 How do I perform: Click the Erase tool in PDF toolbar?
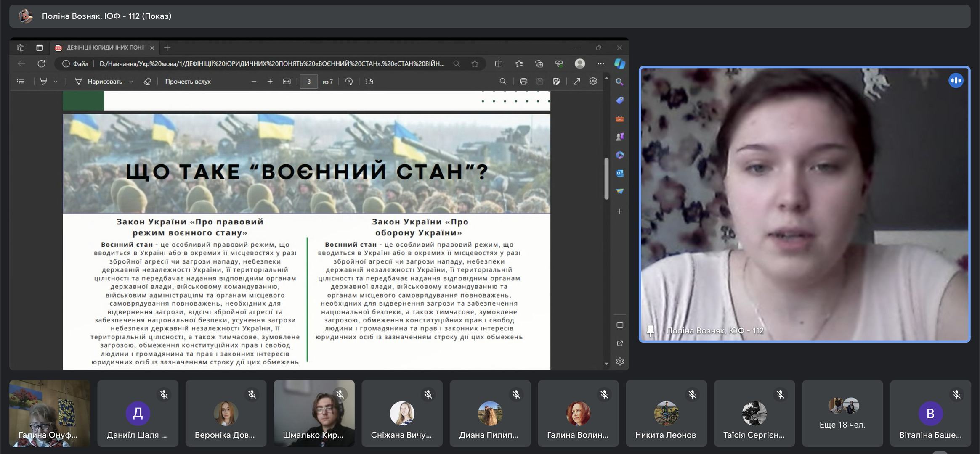pyautogui.click(x=147, y=82)
